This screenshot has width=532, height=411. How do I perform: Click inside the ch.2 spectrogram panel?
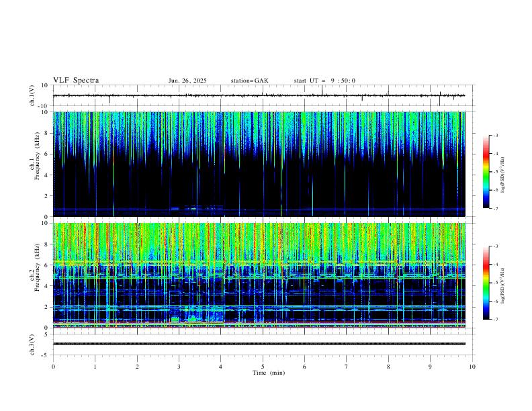(x=259, y=275)
